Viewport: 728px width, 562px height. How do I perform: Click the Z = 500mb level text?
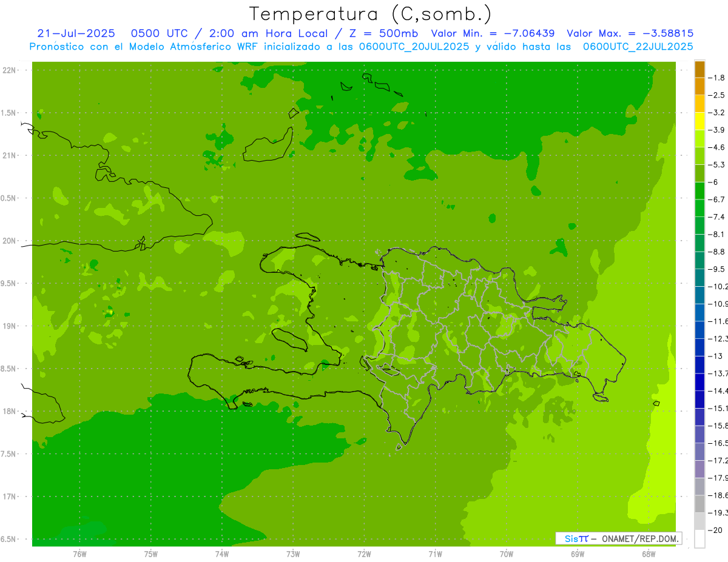(x=381, y=33)
